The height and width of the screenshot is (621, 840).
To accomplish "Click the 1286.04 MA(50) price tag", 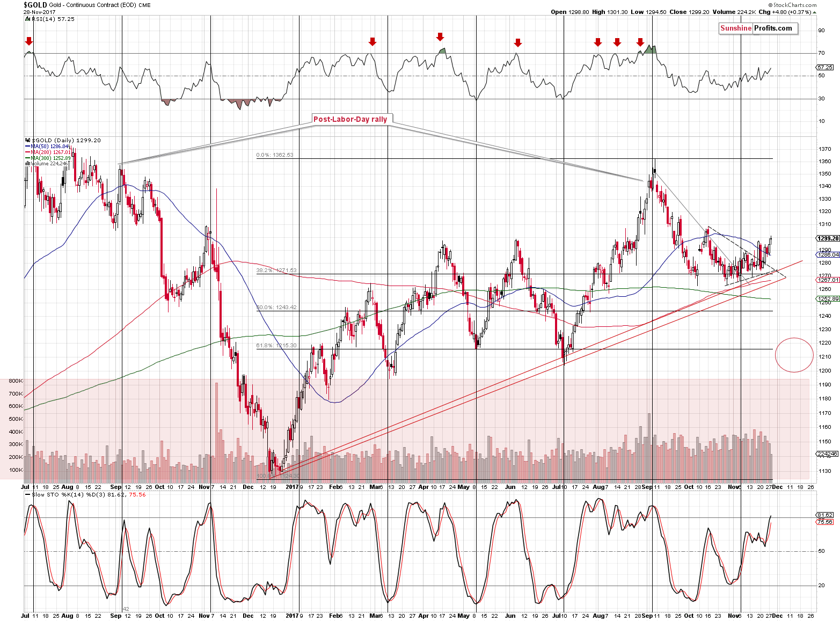I will point(827,255).
